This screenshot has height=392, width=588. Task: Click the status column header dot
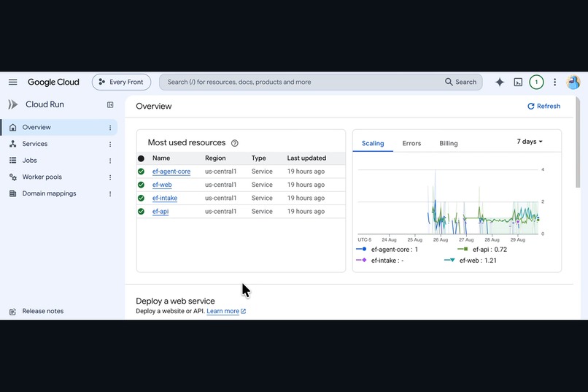(x=141, y=158)
